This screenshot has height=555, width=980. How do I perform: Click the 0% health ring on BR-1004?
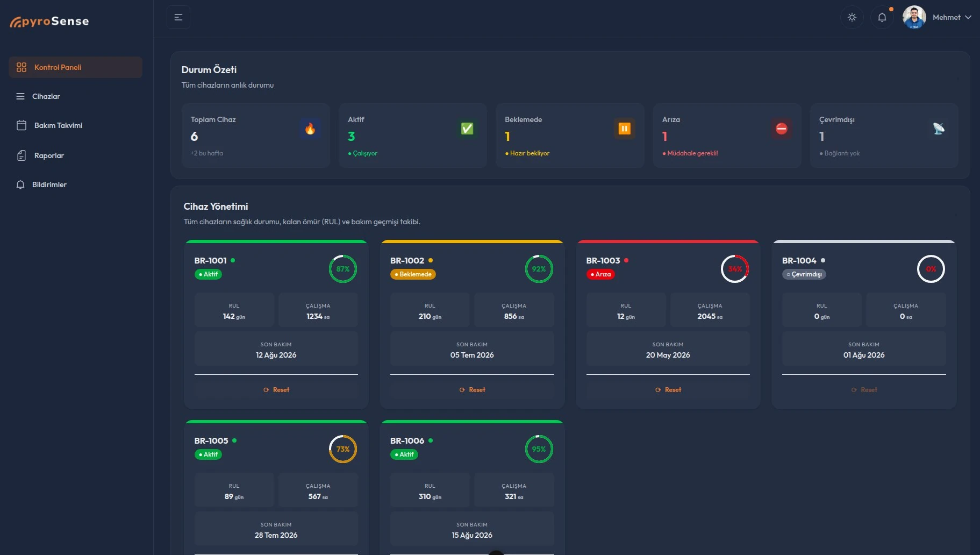click(x=931, y=269)
